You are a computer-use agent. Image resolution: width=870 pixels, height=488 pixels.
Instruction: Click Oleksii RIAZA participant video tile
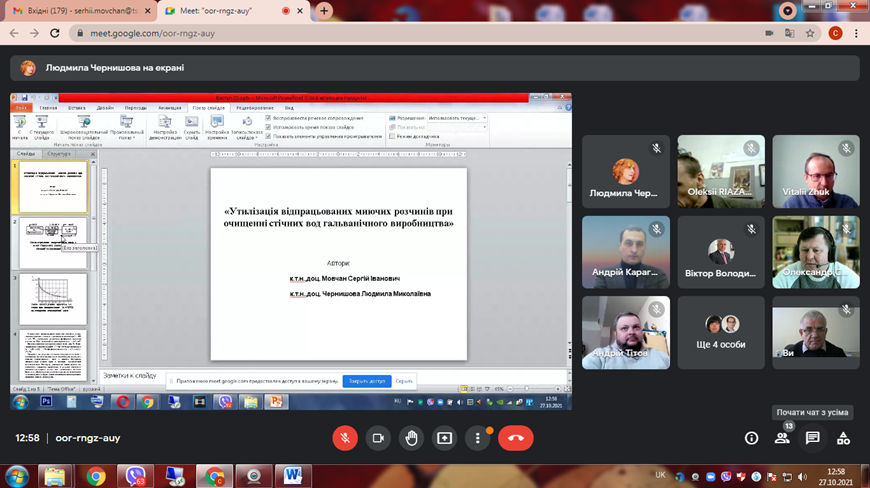point(721,171)
